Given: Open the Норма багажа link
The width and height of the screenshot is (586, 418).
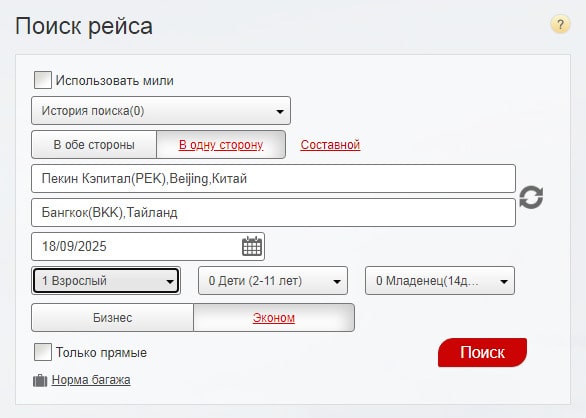Looking at the screenshot, I should tap(91, 380).
